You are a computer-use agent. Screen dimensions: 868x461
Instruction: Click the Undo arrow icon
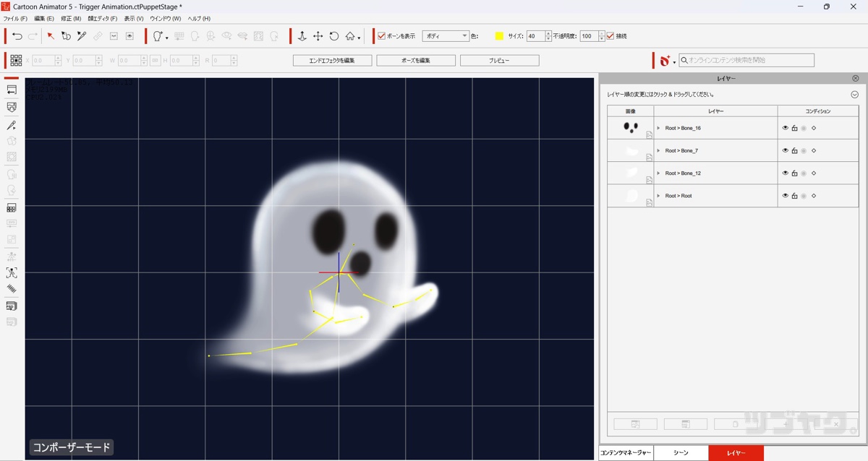[x=17, y=36]
